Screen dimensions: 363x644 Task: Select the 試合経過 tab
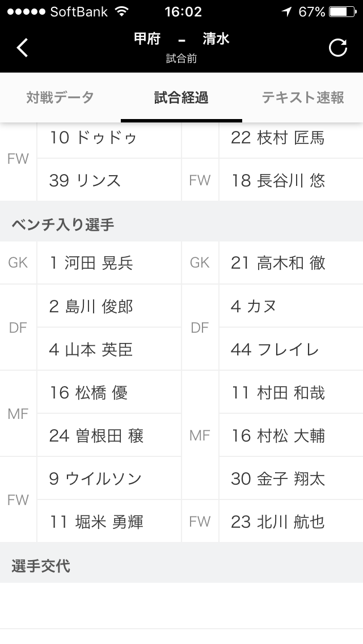[181, 98]
